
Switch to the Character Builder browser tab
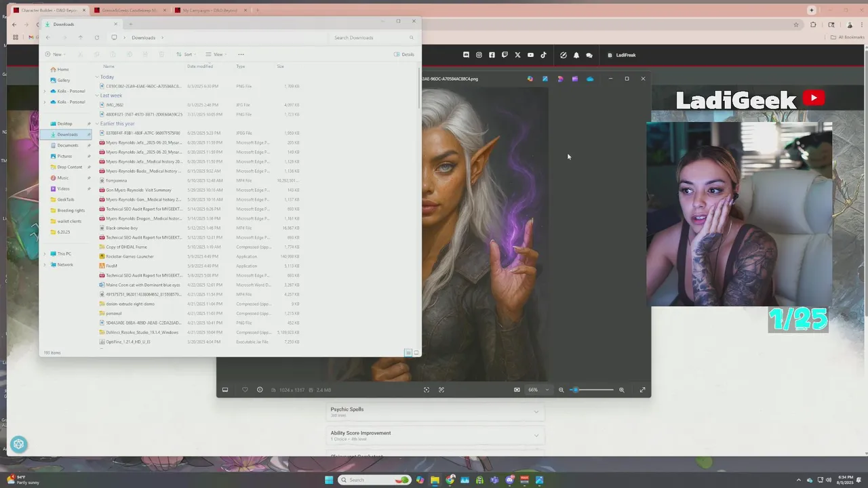[50, 10]
